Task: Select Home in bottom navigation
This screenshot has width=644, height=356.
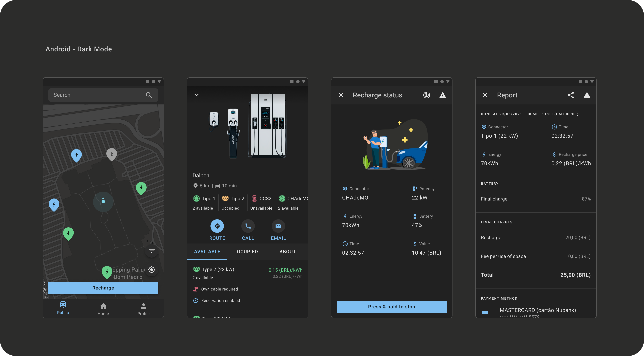Action: (x=103, y=309)
